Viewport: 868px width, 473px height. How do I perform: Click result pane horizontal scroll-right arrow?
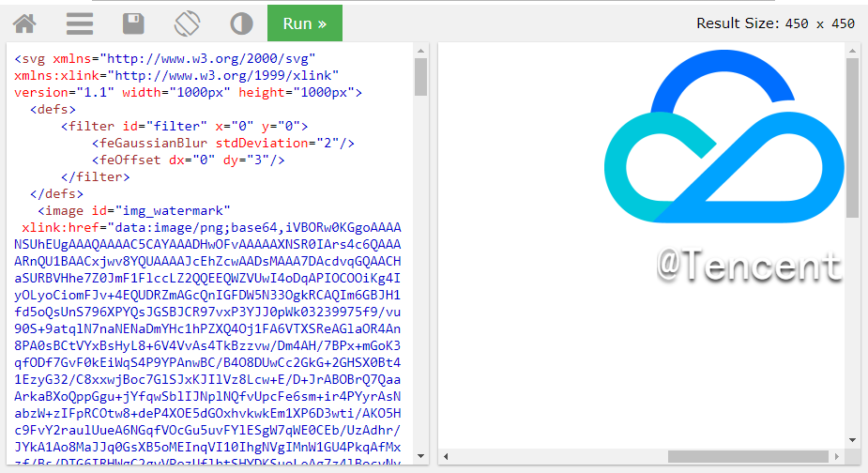tap(836, 456)
